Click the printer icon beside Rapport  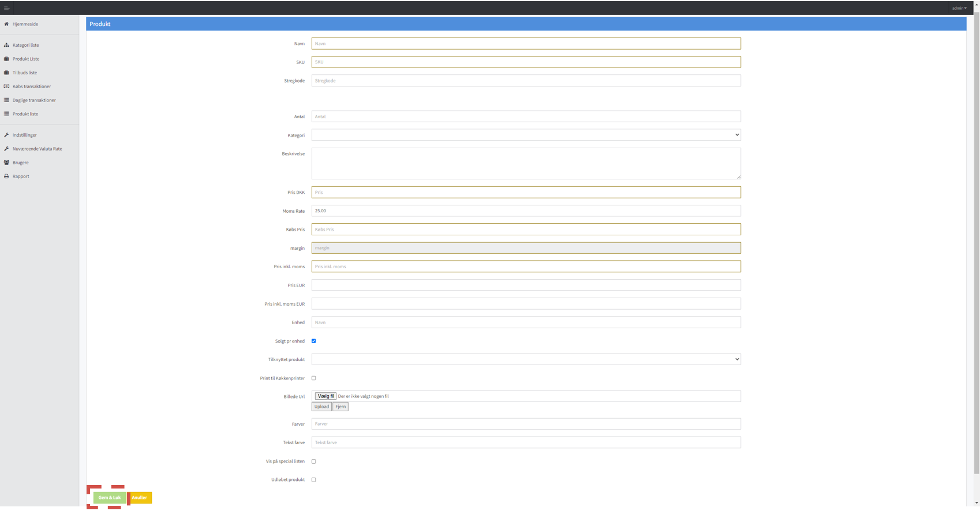(6, 176)
